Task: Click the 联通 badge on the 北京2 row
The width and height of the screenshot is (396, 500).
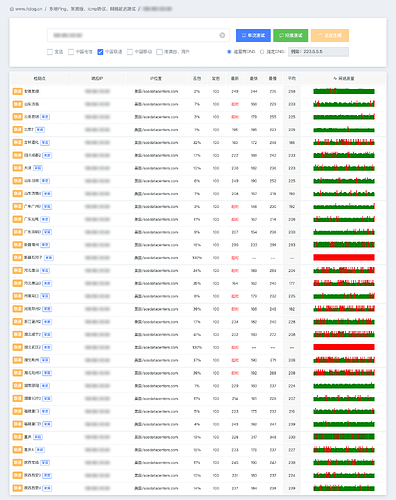Action: (x=18, y=130)
